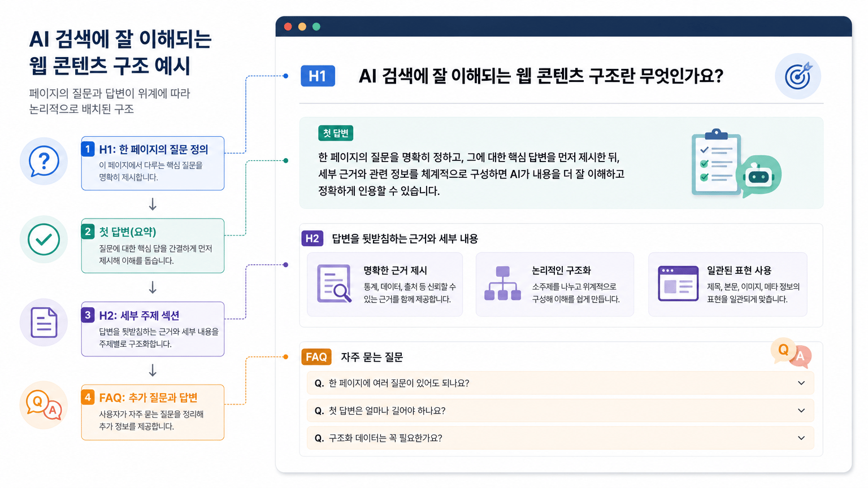
Task: Click the blue H1 badge
Action: click(318, 76)
